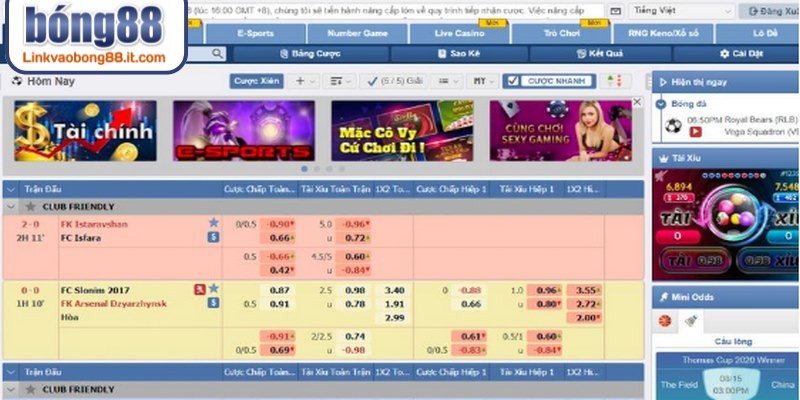Open Sao Kê statement
Viewport: 800px width, 400px height.
pos(459,54)
